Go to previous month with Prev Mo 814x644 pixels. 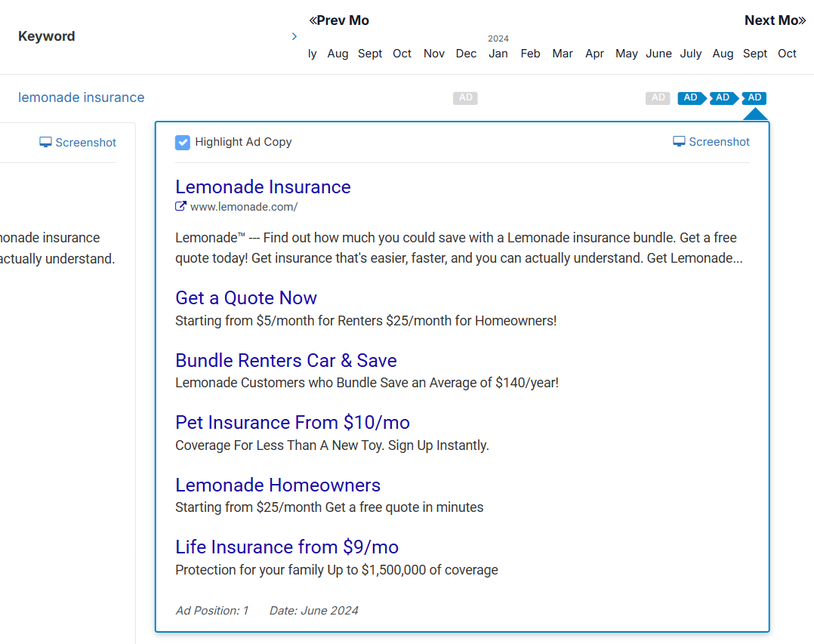339,20
